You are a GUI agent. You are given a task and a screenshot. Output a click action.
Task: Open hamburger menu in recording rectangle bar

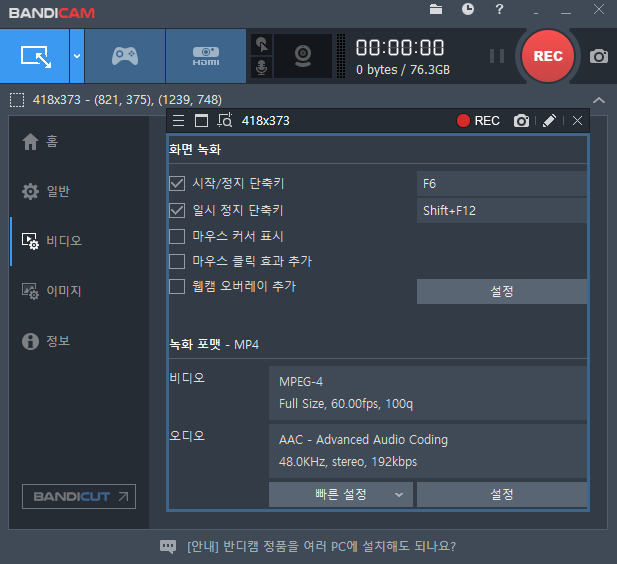click(x=178, y=120)
